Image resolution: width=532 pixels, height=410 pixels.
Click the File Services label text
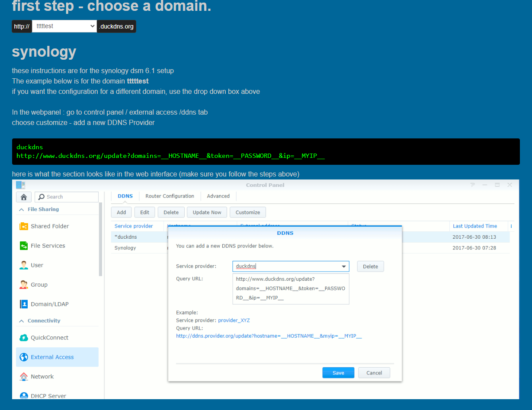[x=48, y=246]
